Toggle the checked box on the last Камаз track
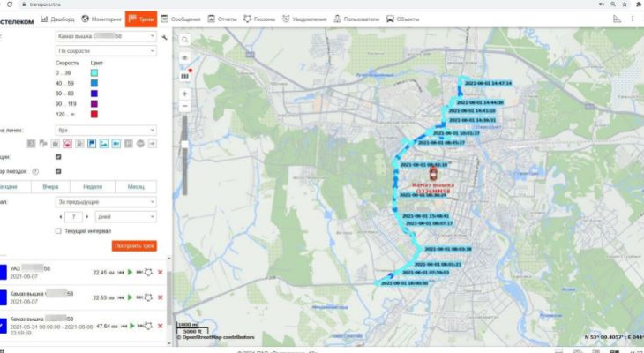 (x=3, y=326)
